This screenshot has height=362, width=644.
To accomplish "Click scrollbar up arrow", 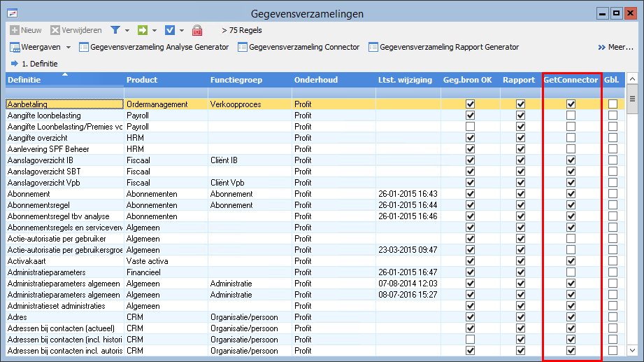I will click(x=633, y=78).
